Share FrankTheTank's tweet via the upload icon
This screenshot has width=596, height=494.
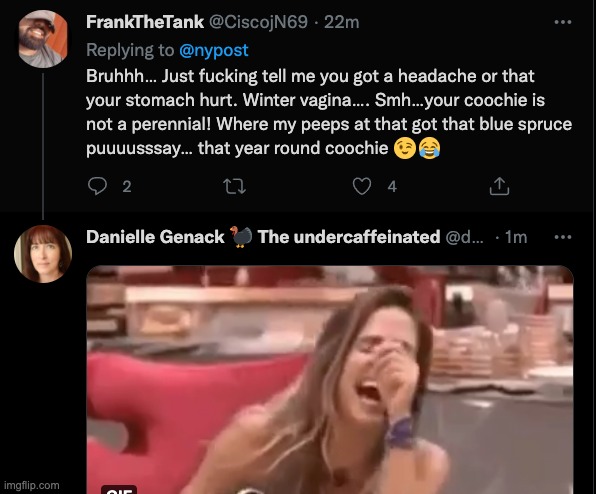(499, 186)
